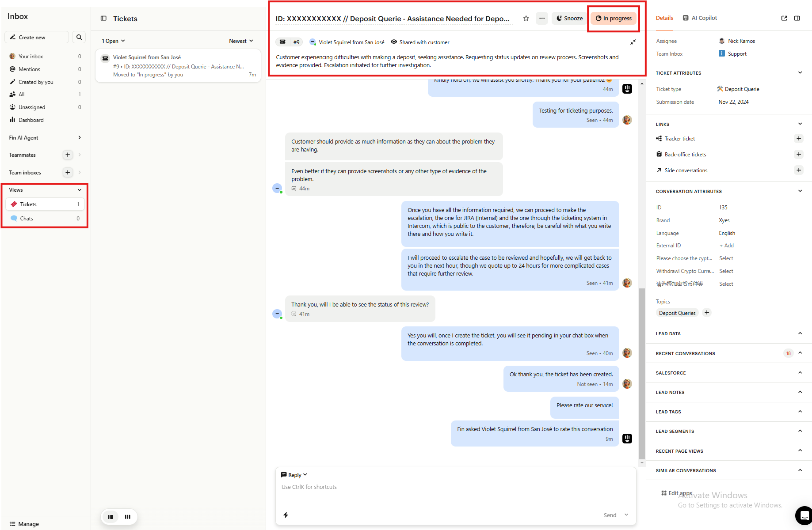
Task: Open the '1 Open' status filter dropdown
Action: [x=113, y=41]
